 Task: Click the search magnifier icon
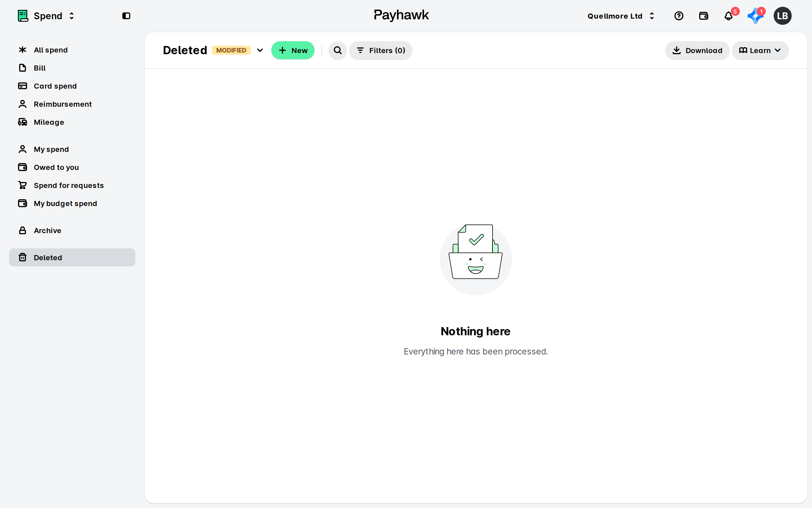pos(337,51)
